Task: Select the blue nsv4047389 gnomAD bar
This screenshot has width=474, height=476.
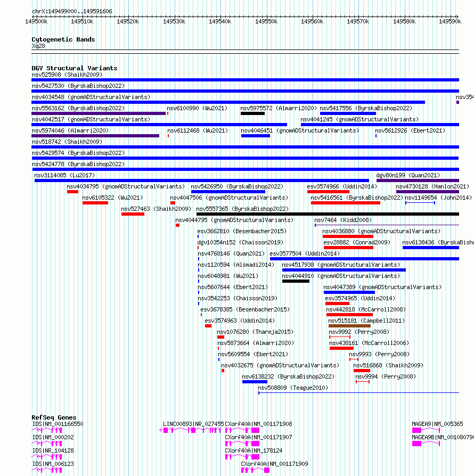Action: tap(349, 293)
